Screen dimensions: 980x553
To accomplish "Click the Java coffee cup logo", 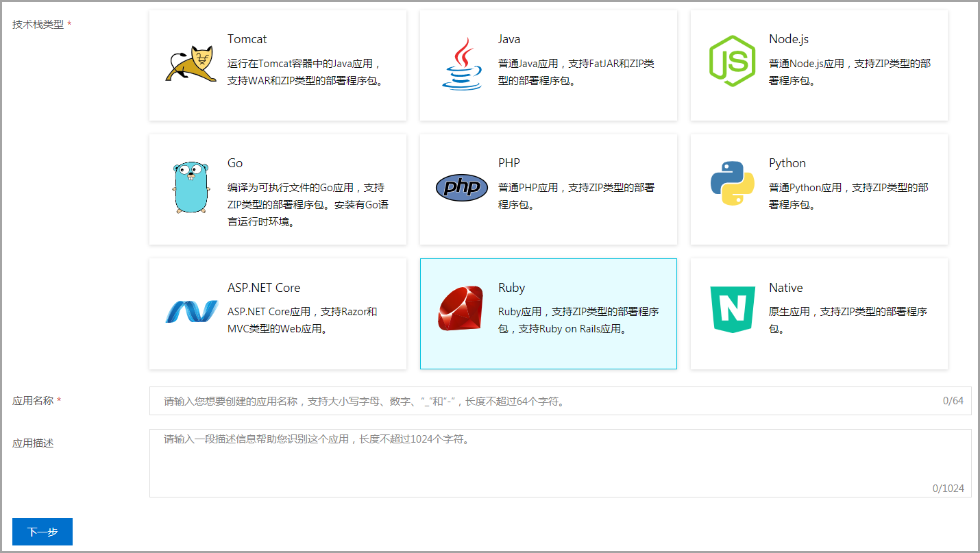I will [461, 64].
